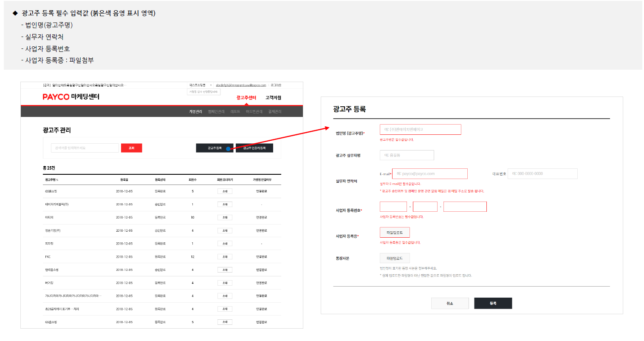Focus the advertiser search keyword field

click(85, 148)
